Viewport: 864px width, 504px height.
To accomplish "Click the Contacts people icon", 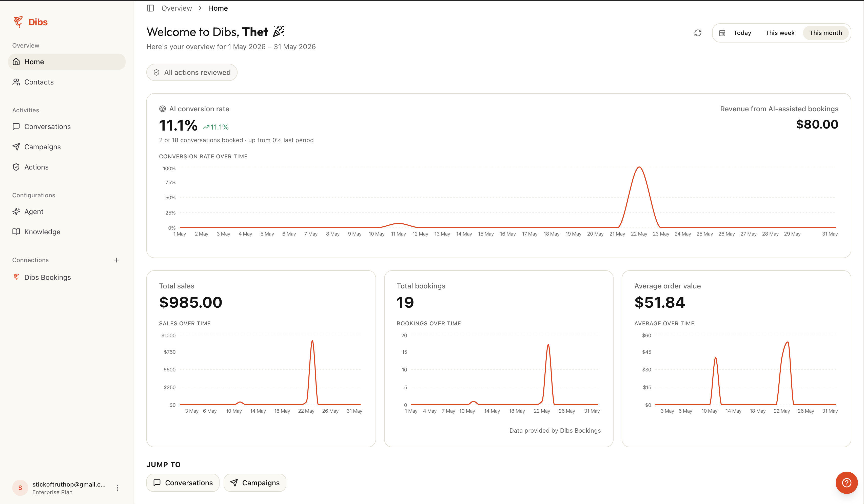I will tap(16, 82).
